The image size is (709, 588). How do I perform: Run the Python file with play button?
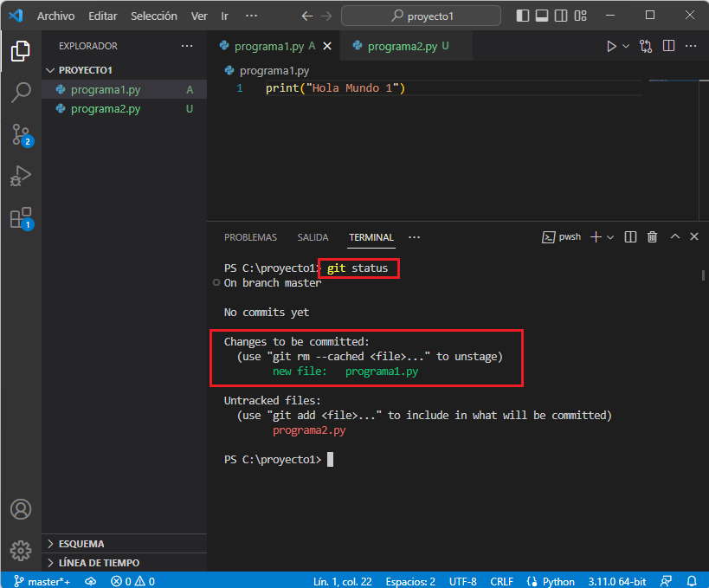[x=611, y=46]
